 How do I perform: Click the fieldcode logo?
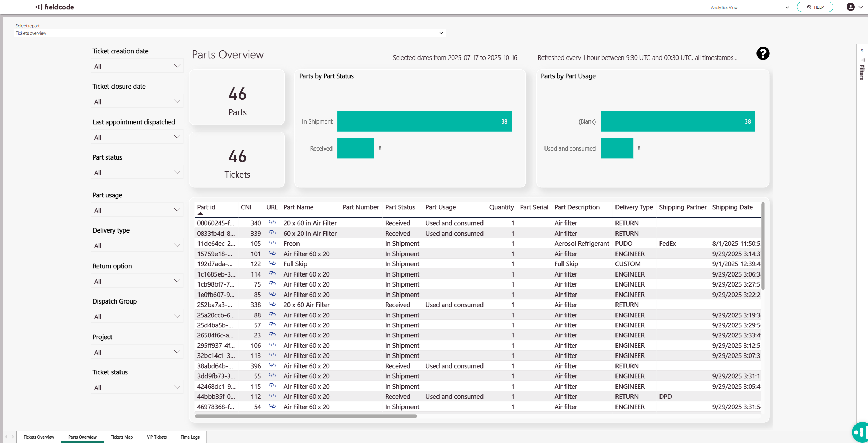point(55,7)
